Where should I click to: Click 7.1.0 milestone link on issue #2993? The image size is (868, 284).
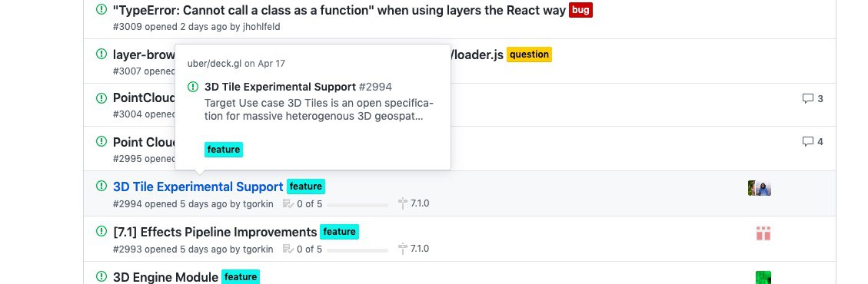[420, 249]
